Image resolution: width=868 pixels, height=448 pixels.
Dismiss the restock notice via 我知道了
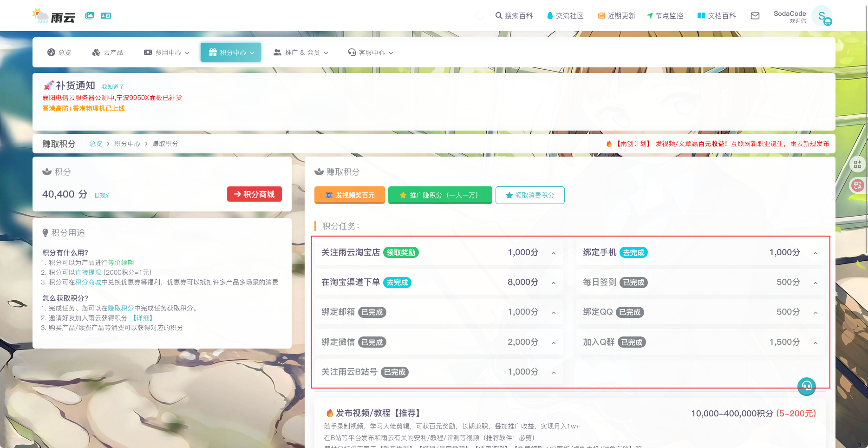coord(112,86)
